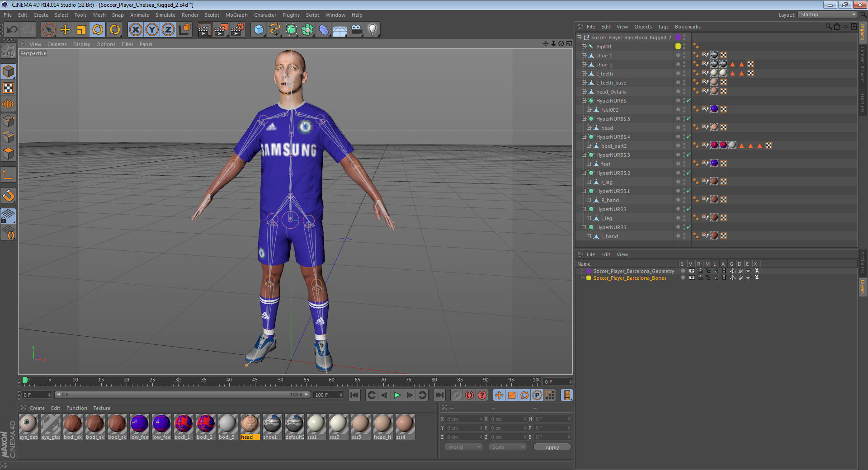Select the shoe1 material swatch
This screenshot has height=470, width=868.
point(272,427)
